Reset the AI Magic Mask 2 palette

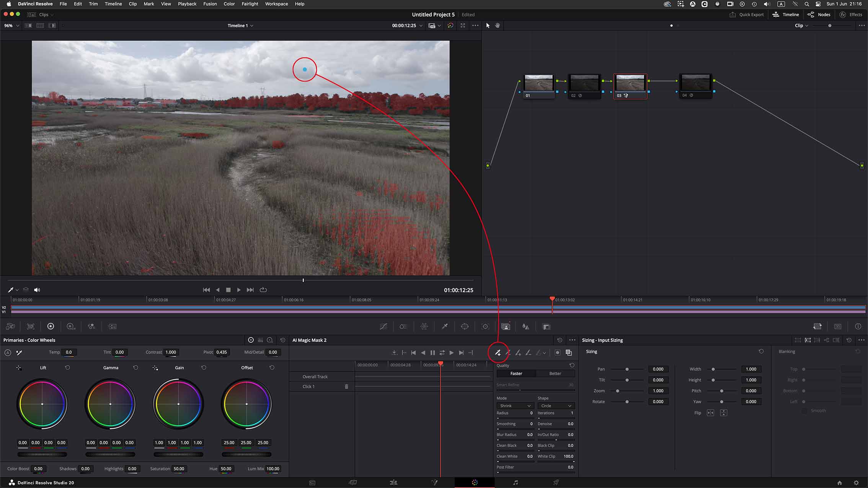560,340
